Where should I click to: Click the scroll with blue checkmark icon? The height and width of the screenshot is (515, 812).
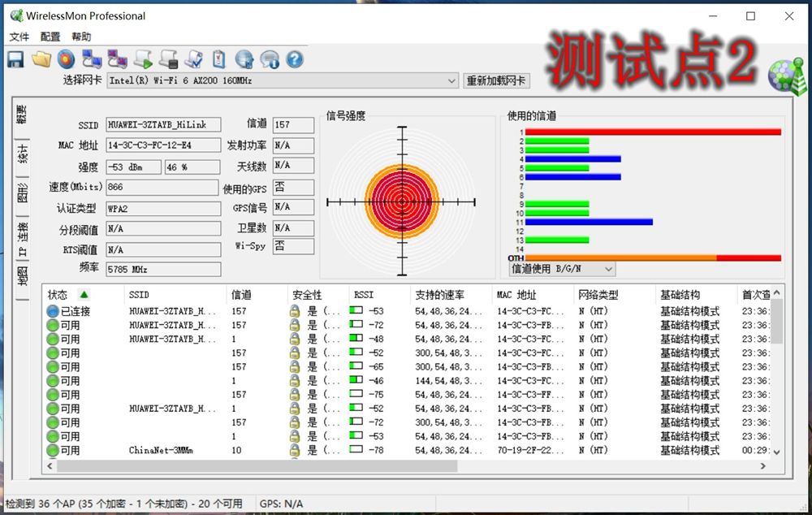coord(194,59)
